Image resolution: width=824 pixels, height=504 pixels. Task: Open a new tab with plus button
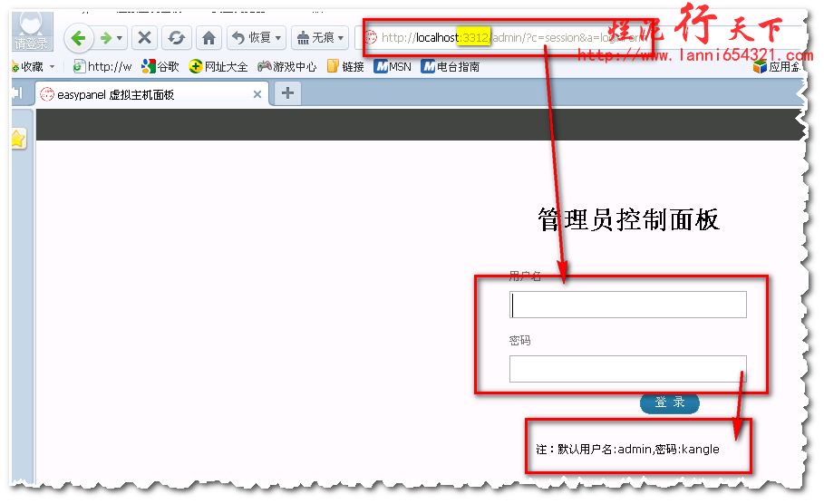(287, 93)
